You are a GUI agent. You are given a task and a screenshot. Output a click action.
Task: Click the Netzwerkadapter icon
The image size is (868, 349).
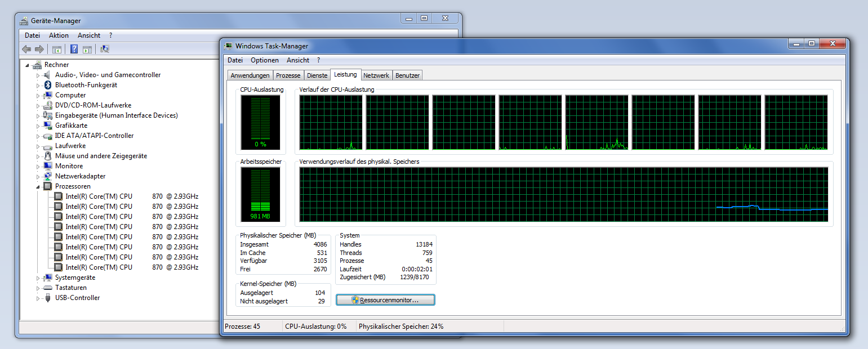(x=48, y=176)
